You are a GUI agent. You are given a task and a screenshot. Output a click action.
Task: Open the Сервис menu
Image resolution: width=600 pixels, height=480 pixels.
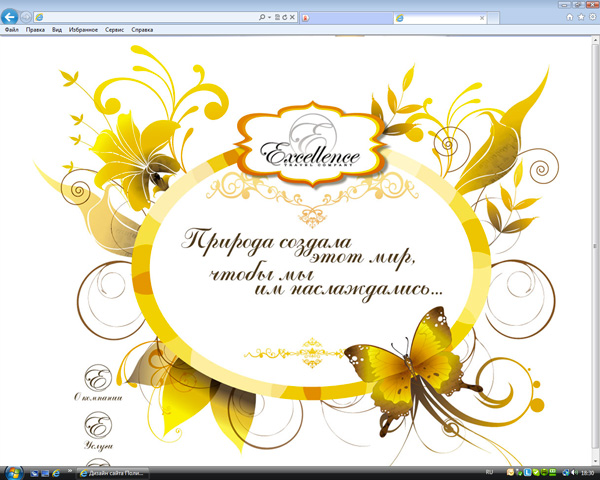(114, 29)
